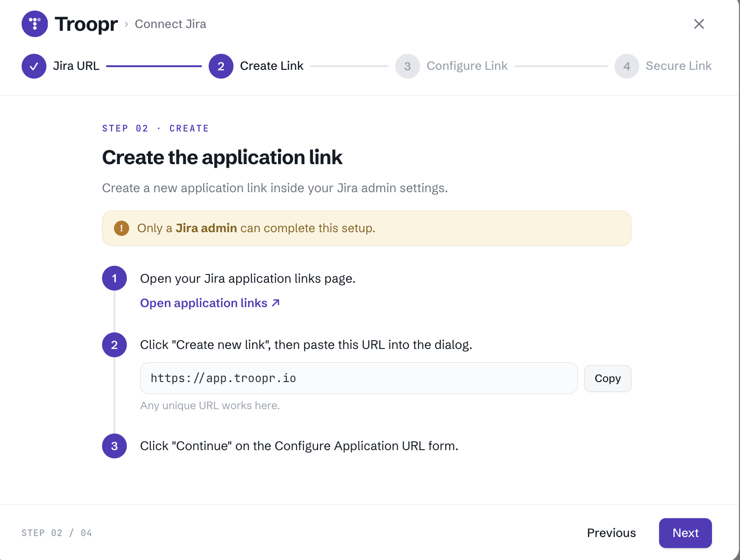The width and height of the screenshot is (740, 560).
Task: Click the Configure Link step 3 circle
Action: click(408, 66)
